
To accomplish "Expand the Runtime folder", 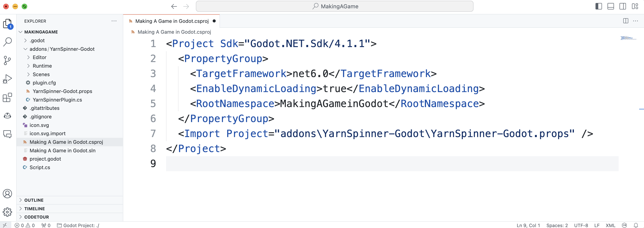I will 42,66.
